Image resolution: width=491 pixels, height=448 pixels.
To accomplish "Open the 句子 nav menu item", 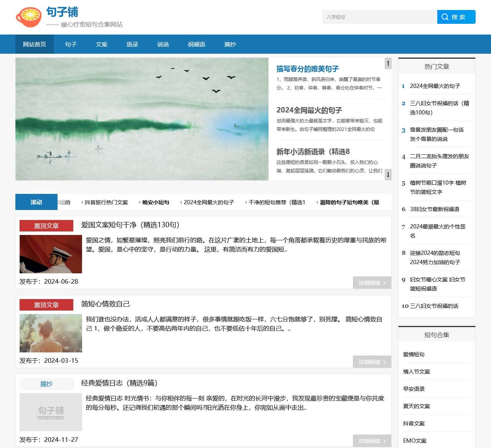I will click(x=71, y=44).
